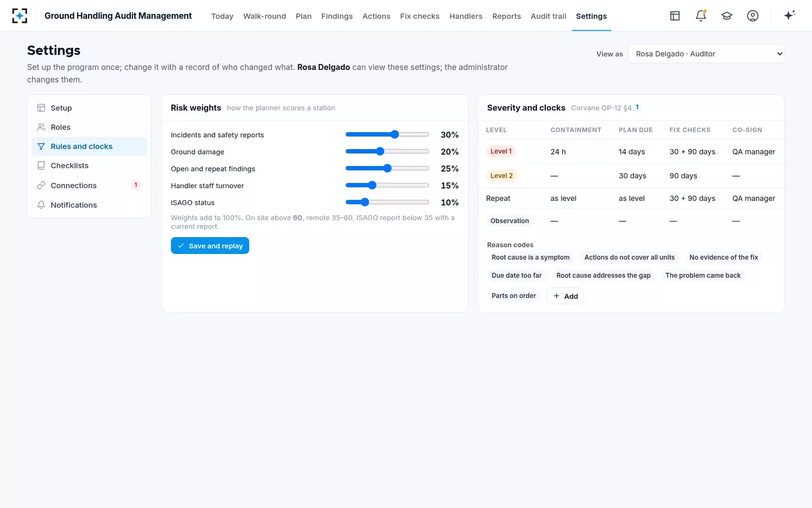
Task: Click the Setup sidebar icon
Action: [41, 108]
